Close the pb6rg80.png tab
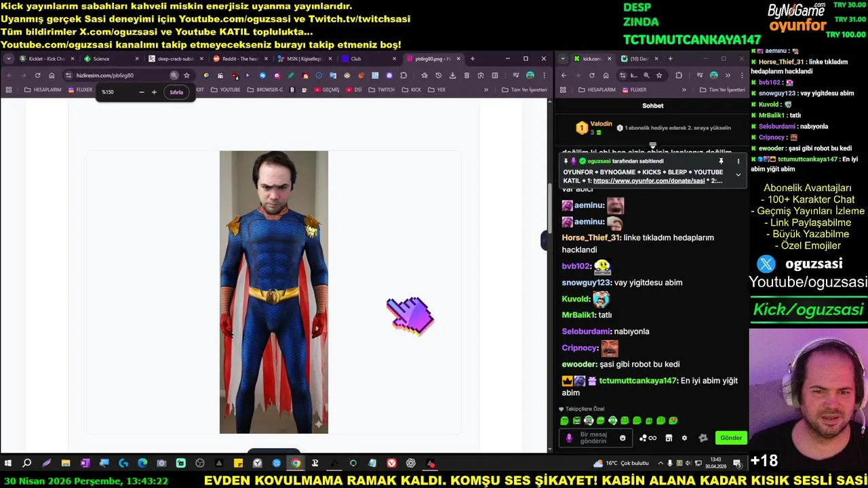 458,59
